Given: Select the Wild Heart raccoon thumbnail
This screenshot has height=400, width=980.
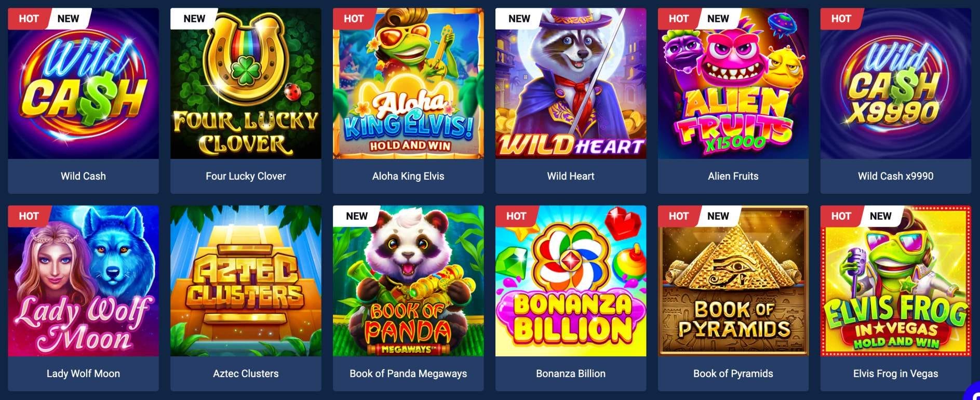Looking at the screenshot, I should [571, 83].
